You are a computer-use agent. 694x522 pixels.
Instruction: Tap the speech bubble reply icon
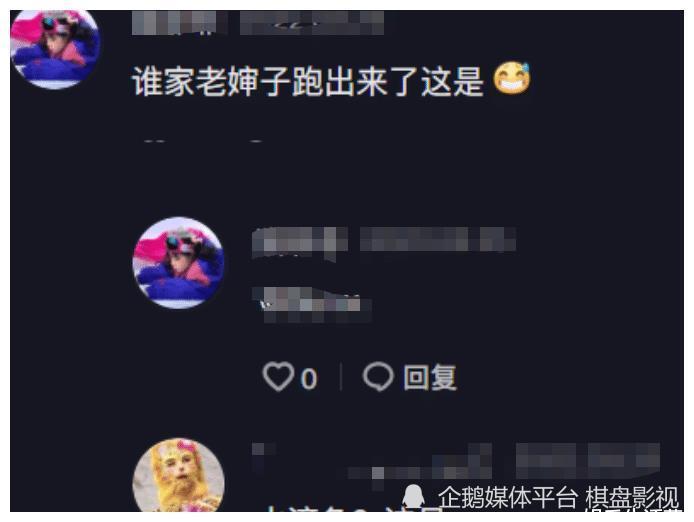tap(378, 377)
